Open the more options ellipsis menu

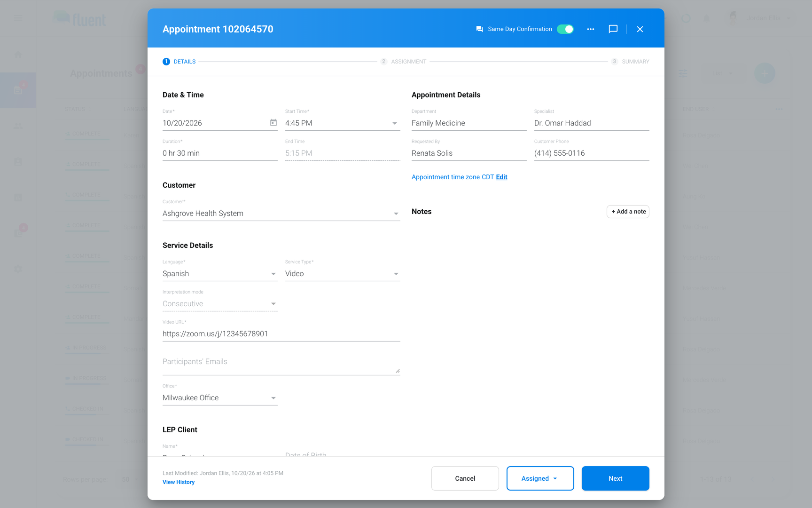point(591,29)
